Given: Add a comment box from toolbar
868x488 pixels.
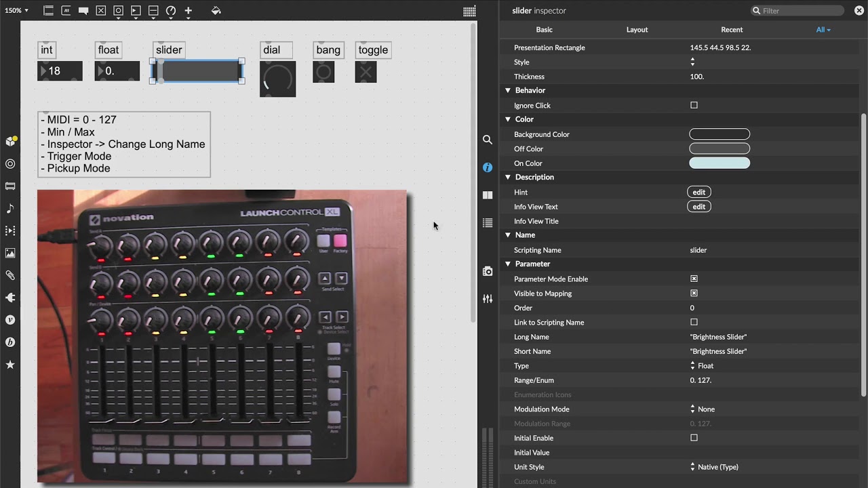Looking at the screenshot, I should 83,11.
